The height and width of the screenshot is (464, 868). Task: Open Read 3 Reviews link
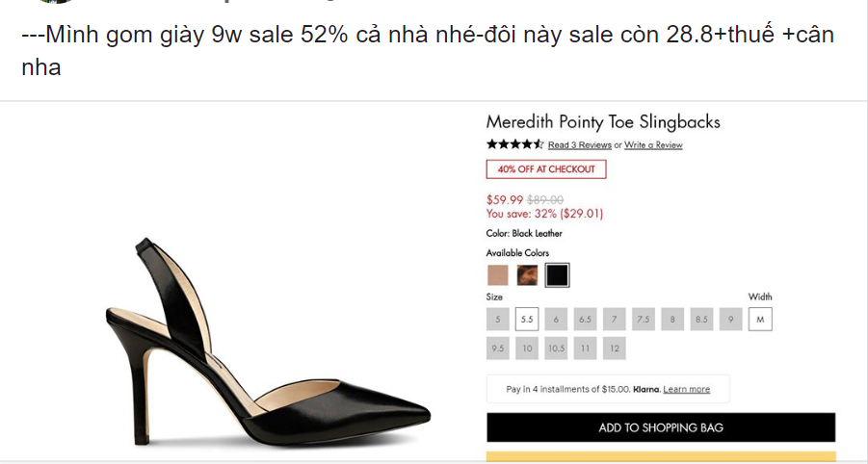tap(579, 145)
